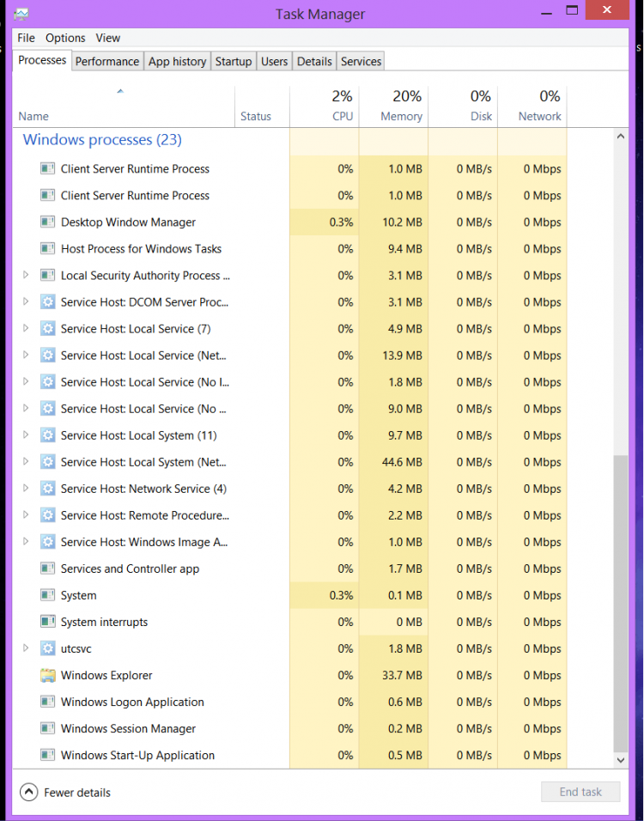Click the Service Host: DCOM Server gear icon

click(47, 302)
